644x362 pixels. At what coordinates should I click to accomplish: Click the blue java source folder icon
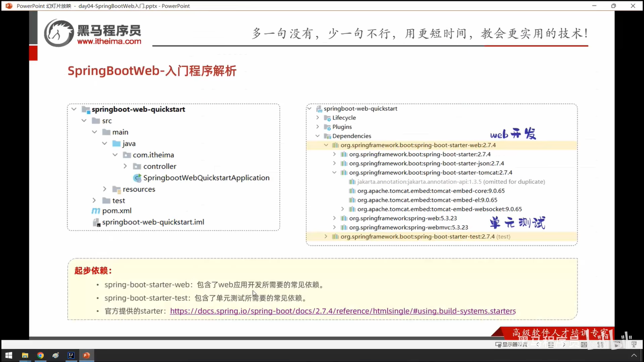(116, 143)
